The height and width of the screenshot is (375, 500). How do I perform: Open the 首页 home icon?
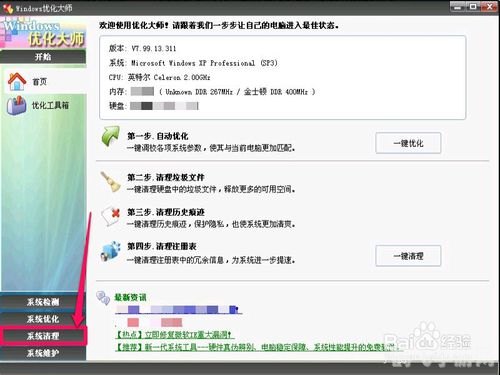(x=17, y=82)
